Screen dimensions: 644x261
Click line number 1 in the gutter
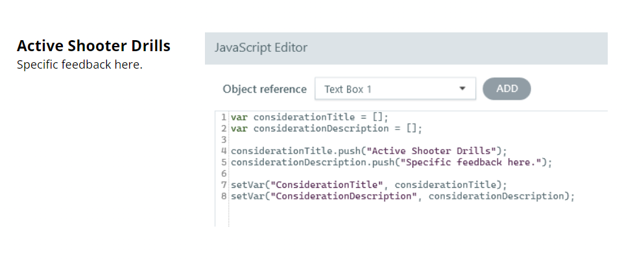(223, 117)
